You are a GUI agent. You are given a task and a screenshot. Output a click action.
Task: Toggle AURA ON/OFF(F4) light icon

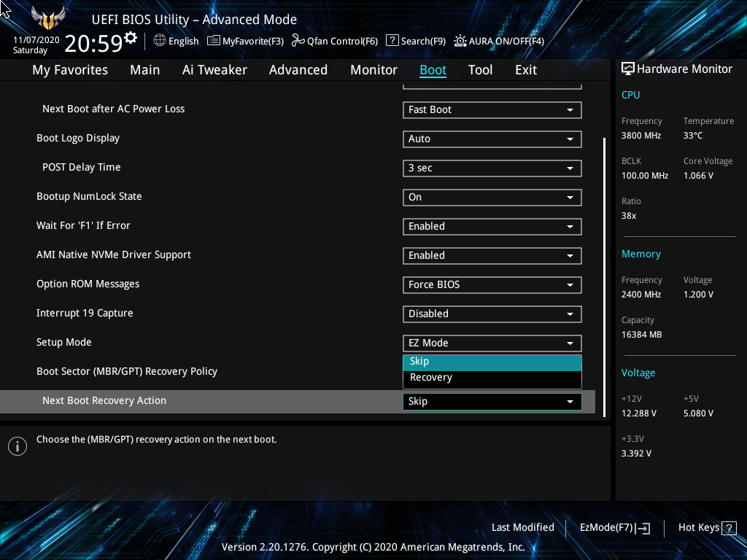[x=460, y=41]
